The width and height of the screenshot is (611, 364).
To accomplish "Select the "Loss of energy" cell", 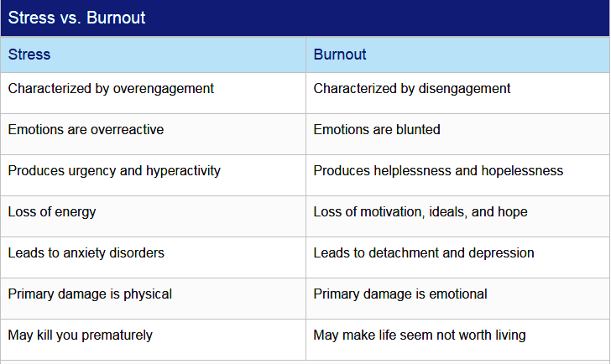I will 153,216.
